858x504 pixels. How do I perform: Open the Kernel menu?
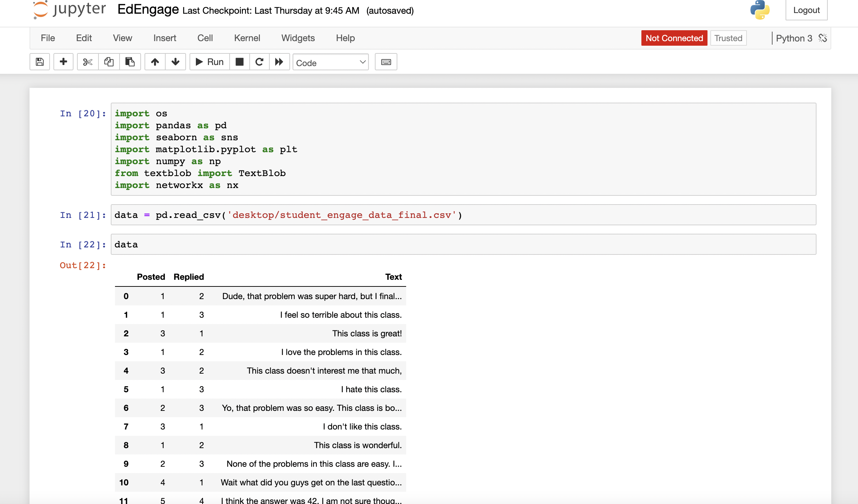point(247,38)
